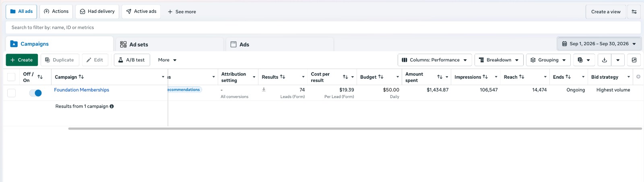Switch to the Ad sets tab
This screenshot has height=182, width=644.
pos(169,44)
